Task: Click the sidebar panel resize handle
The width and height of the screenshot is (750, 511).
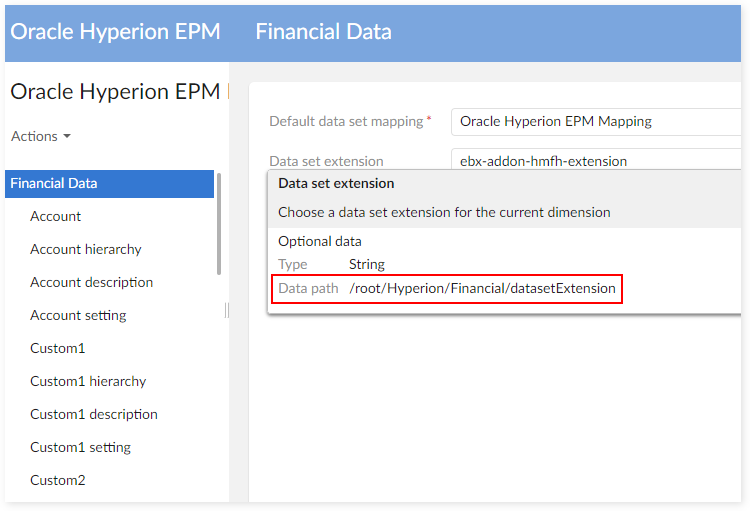Action: (x=227, y=311)
